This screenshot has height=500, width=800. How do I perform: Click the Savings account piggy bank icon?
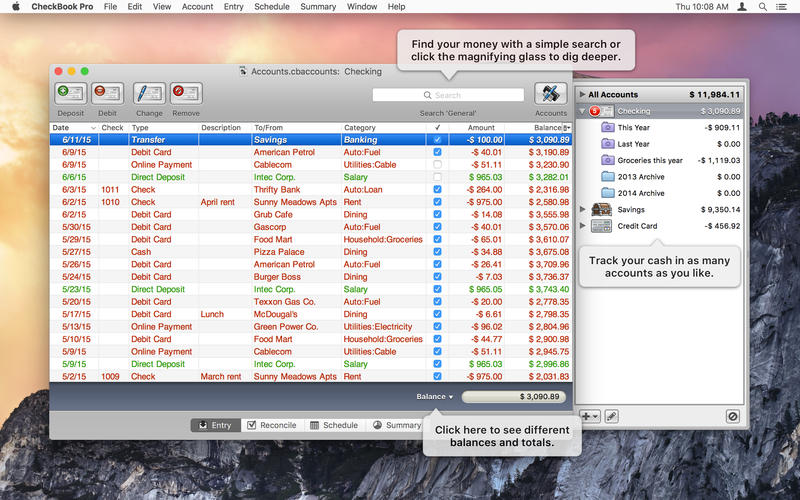601,210
